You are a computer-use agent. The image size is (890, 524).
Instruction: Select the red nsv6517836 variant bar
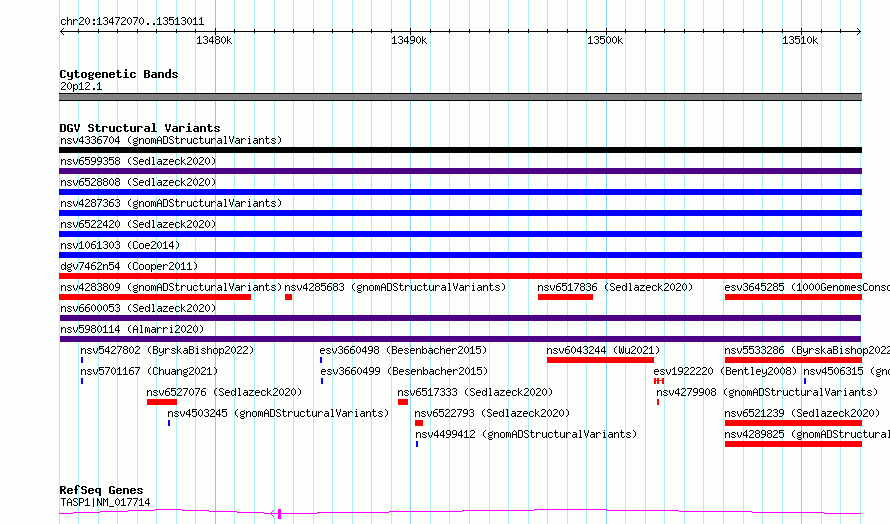565,297
